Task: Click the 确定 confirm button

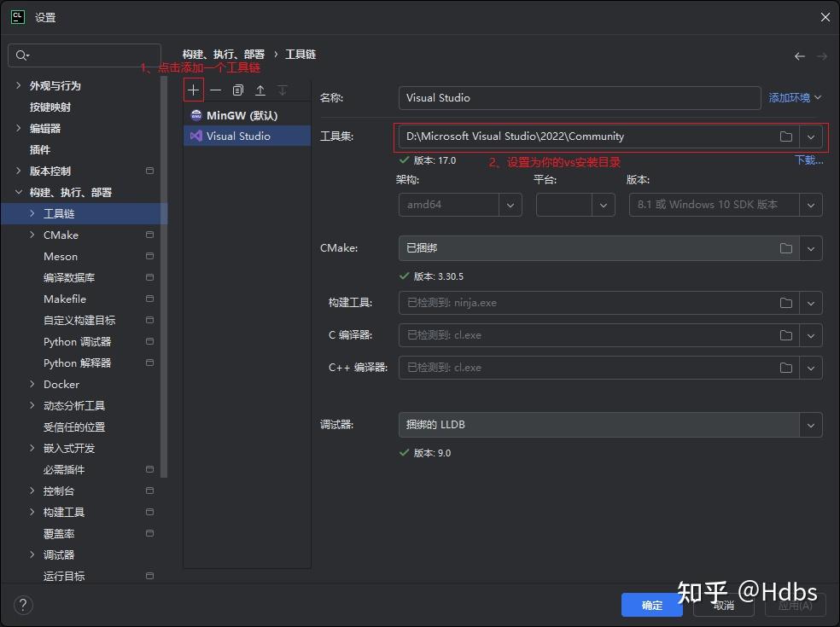Action: coord(651,605)
